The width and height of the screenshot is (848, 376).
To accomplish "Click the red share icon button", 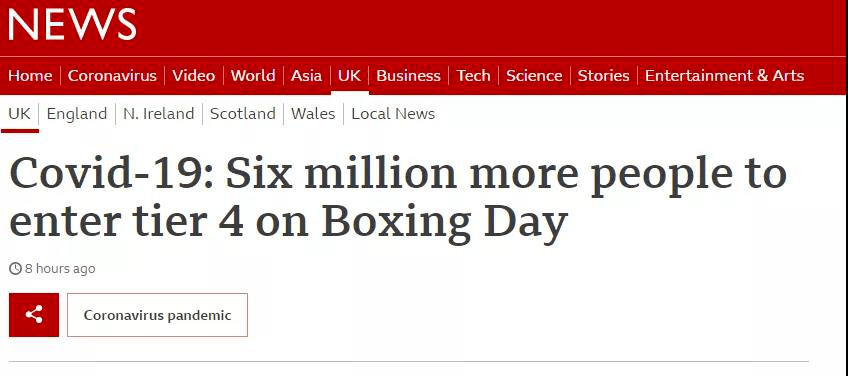I will [34, 315].
